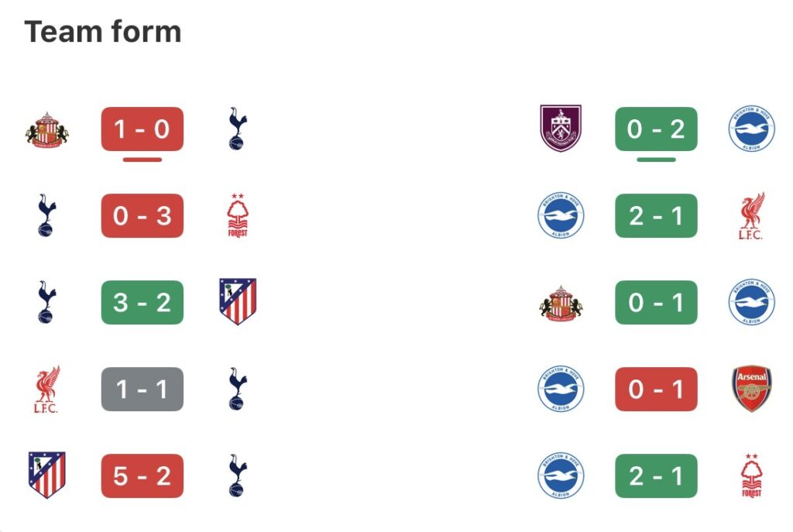Click the Liverpool crest beside the 1 - 1 score
Screen dimensions: 793x532
tap(46, 389)
